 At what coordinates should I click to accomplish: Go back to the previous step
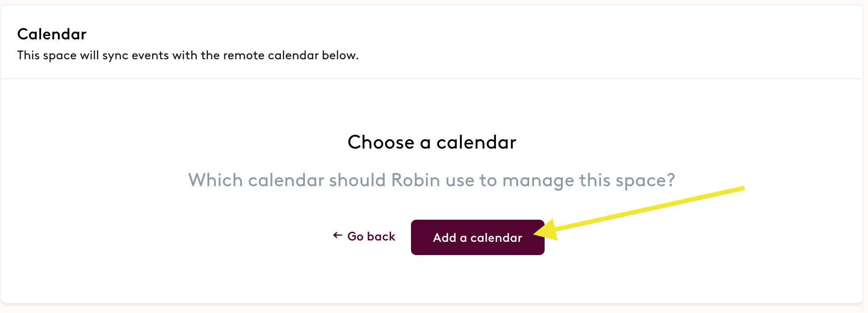364,237
